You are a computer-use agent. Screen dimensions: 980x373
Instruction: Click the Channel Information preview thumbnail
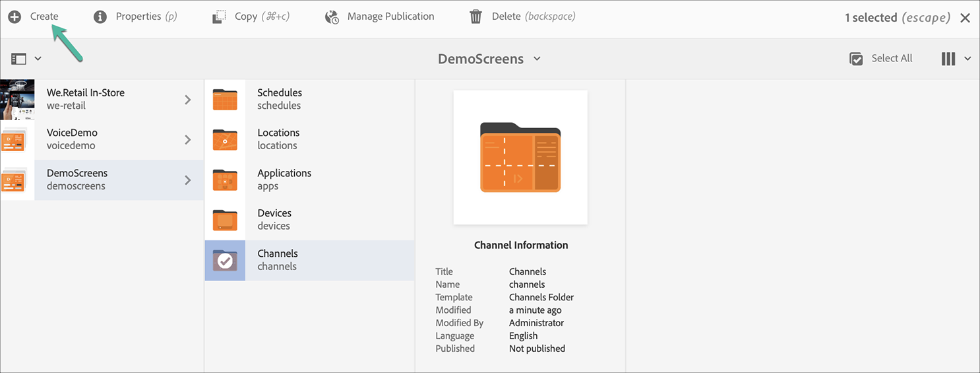point(520,157)
